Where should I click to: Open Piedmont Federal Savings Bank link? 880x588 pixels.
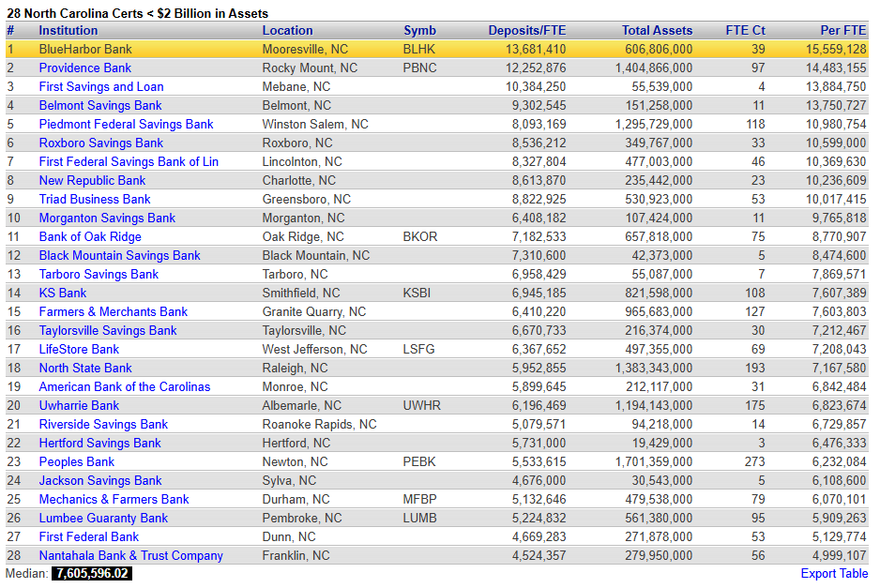(x=126, y=125)
